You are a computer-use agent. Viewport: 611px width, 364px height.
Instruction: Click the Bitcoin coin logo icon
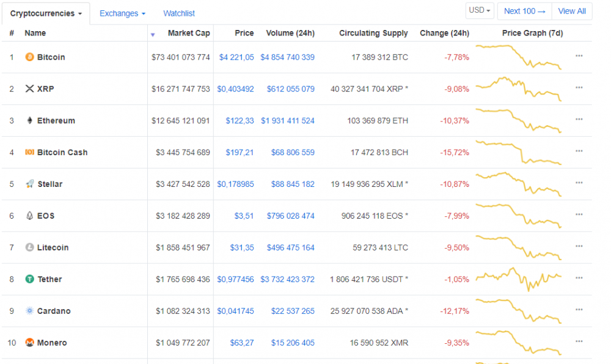point(29,57)
